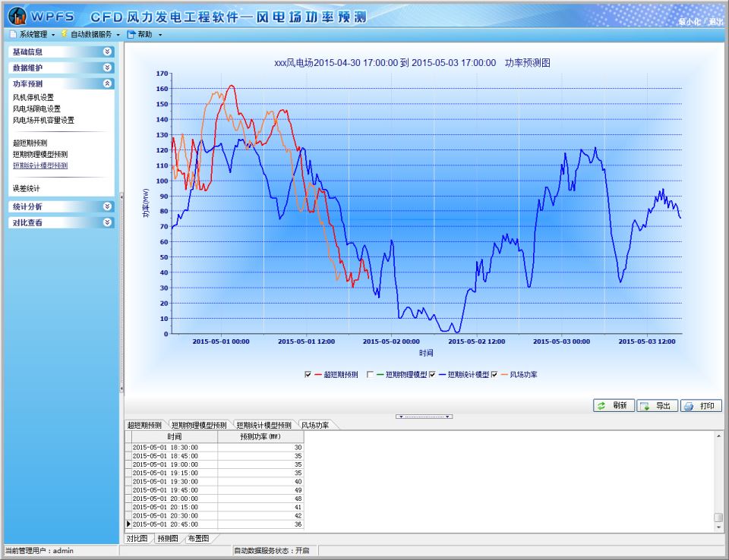Open 误差统计 in sidebar

pyautogui.click(x=26, y=188)
